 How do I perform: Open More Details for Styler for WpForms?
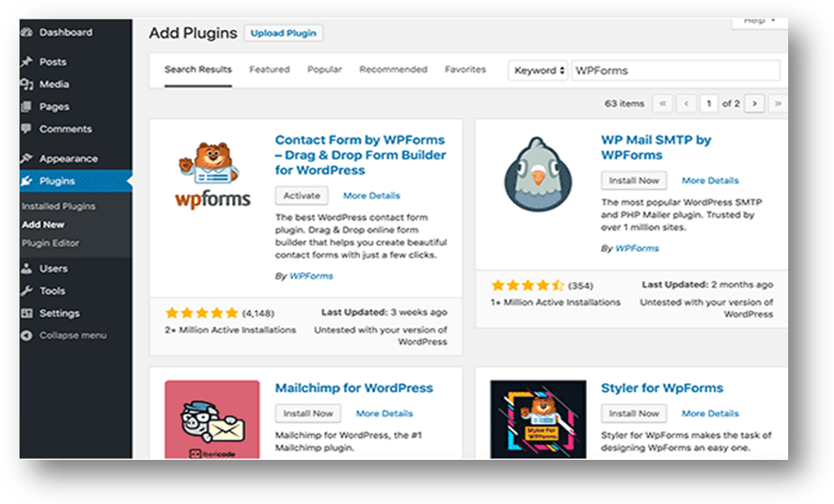click(x=710, y=413)
